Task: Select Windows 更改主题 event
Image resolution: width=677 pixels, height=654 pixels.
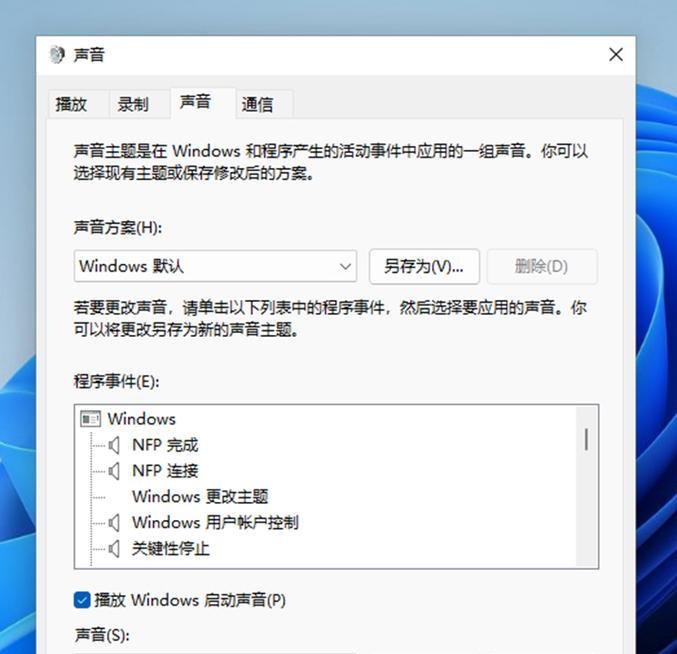Action: pyautogui.click(x=200, y=497)
